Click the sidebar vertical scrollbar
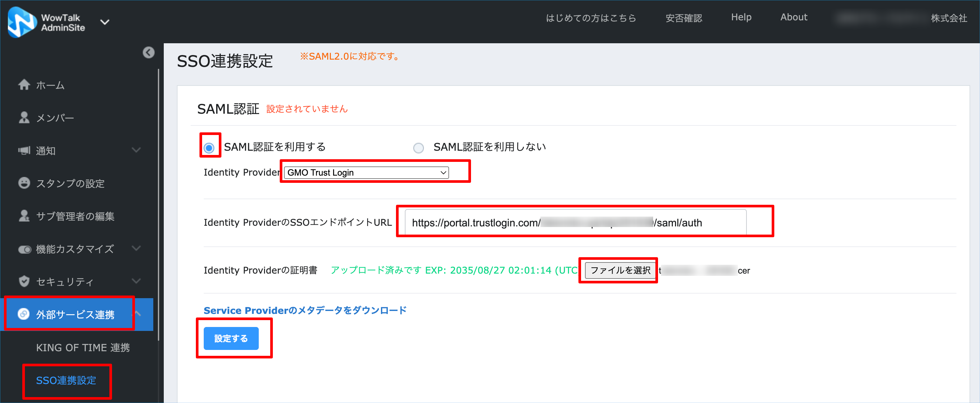This screenshot has height=403, width=980. pyautogui.click(x=158, y=205)
